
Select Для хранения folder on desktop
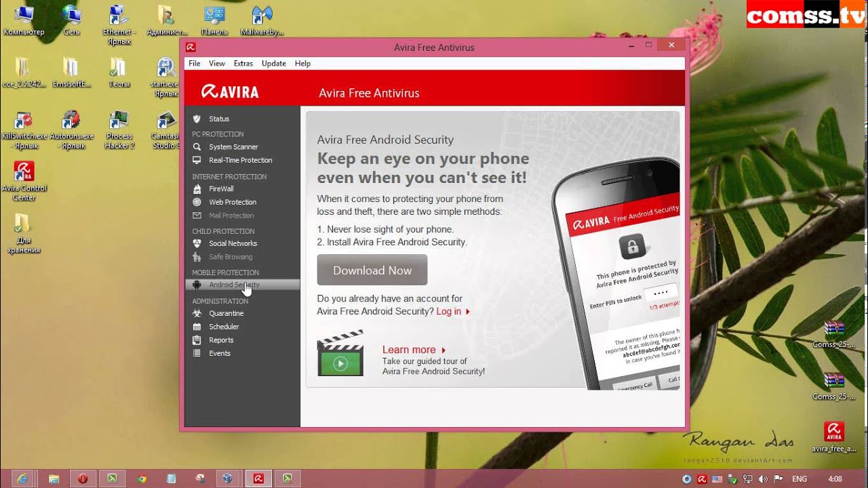click(24, 234)
